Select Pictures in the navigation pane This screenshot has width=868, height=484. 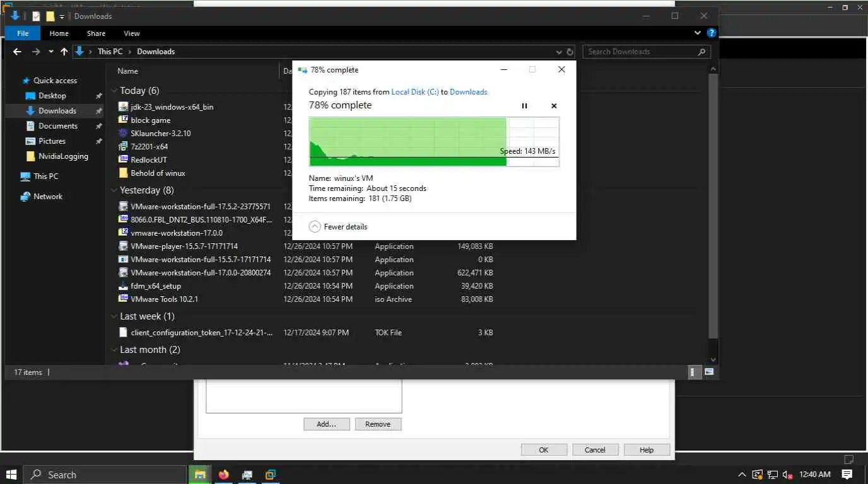click(52, 141)
